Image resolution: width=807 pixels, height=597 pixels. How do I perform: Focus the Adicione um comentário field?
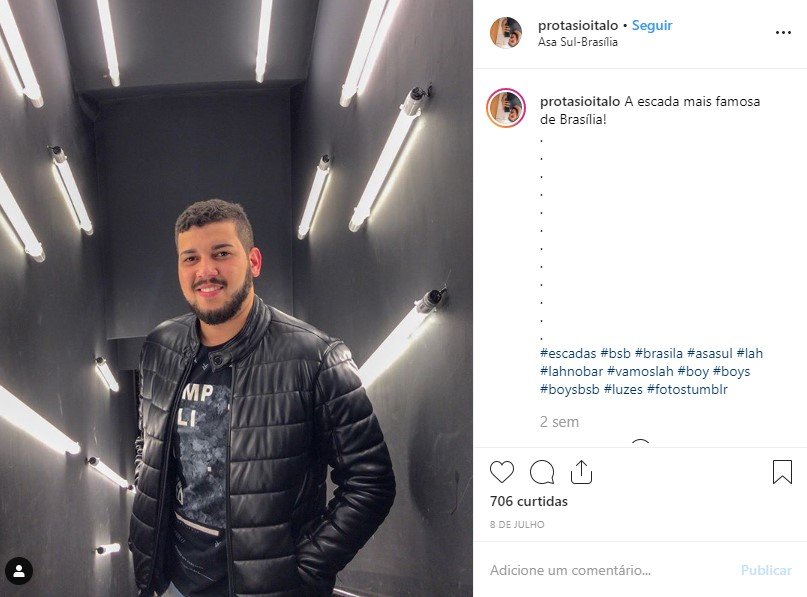(x=607, y=570)
